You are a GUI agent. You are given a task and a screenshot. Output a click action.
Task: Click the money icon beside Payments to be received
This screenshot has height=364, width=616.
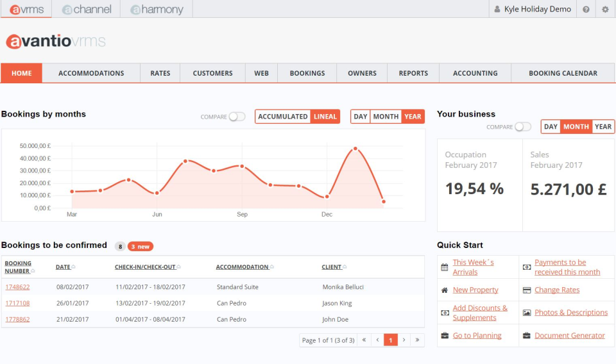[527, 267]
